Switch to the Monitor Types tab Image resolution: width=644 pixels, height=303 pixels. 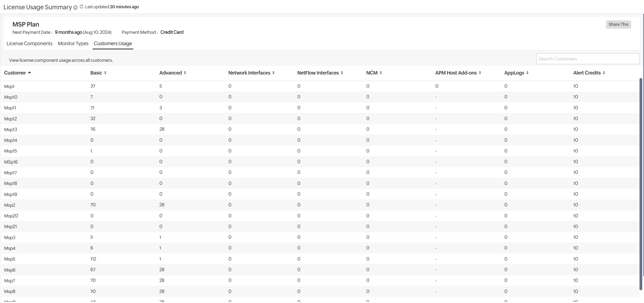73,43
